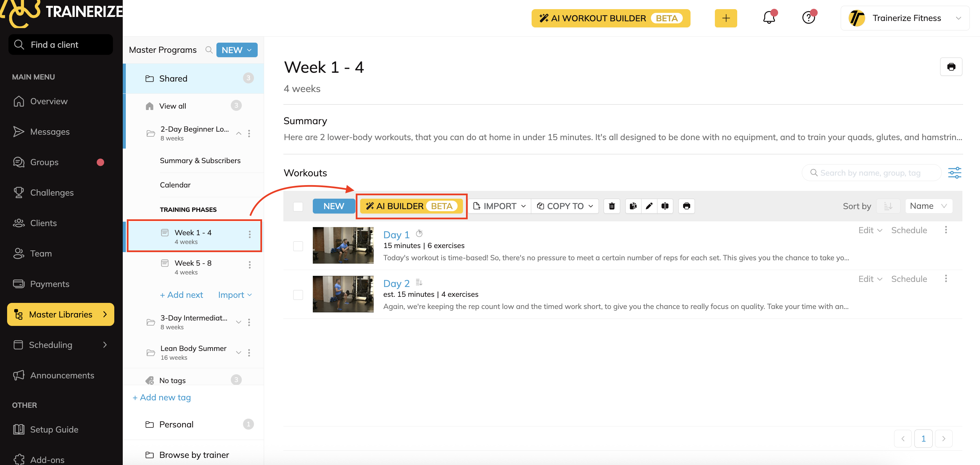Check the select-all workouts checkbox
The image size is (980, 465).
(298, 206)
